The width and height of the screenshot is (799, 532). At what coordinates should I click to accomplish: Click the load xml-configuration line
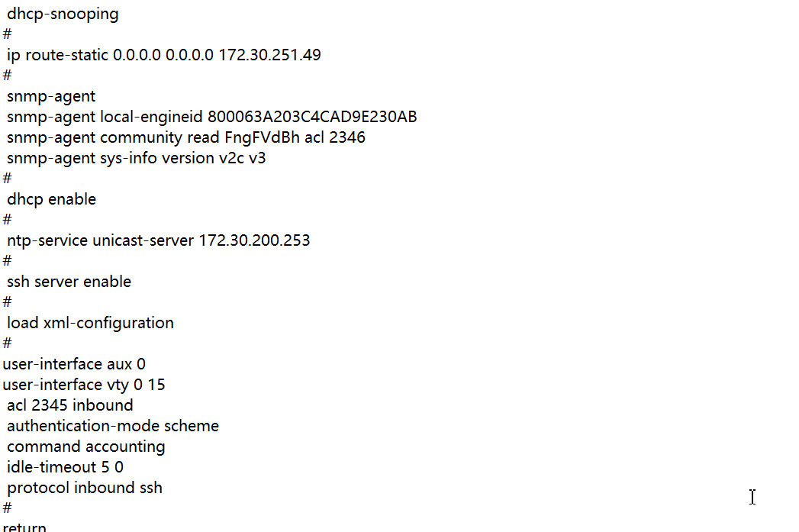pos(90,323)
